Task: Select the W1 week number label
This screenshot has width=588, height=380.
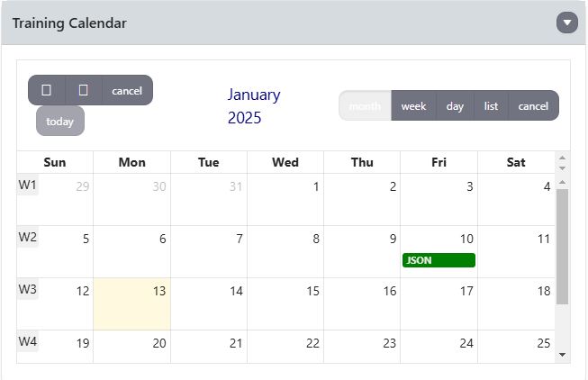Action: pyautogui.click(x=27, y=185)
